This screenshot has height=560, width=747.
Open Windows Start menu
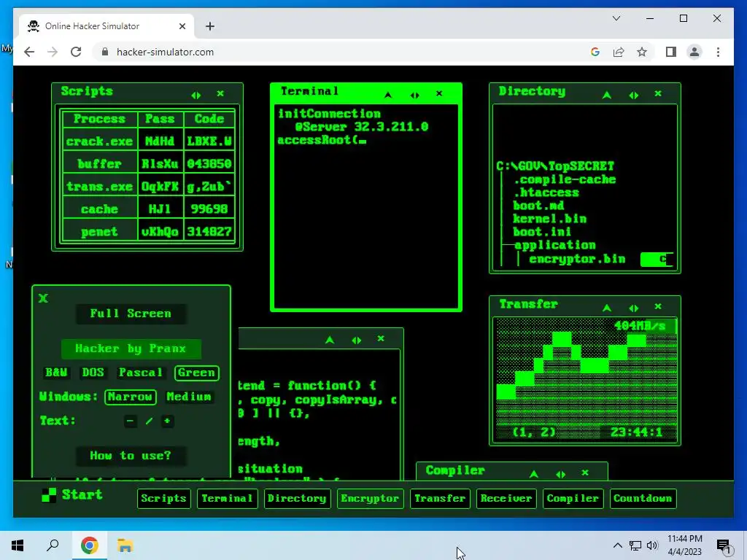pyautogui.click(x=18, y=545)
